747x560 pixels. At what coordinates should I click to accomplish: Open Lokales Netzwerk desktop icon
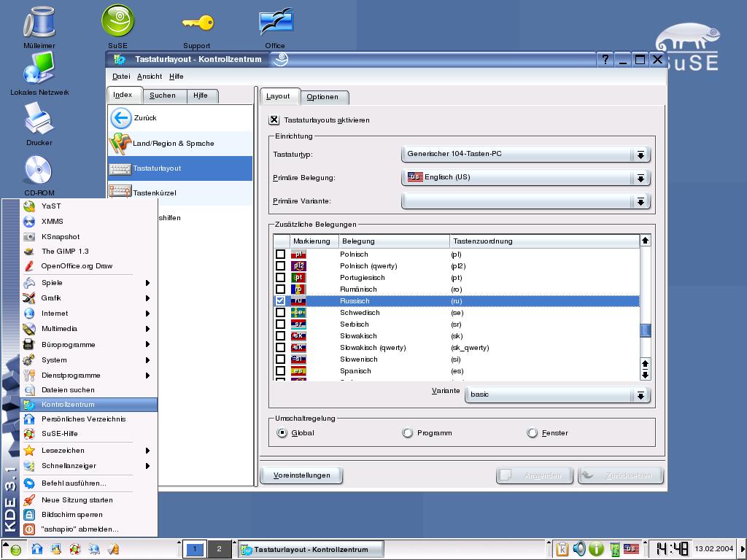(x=39, y=68)
